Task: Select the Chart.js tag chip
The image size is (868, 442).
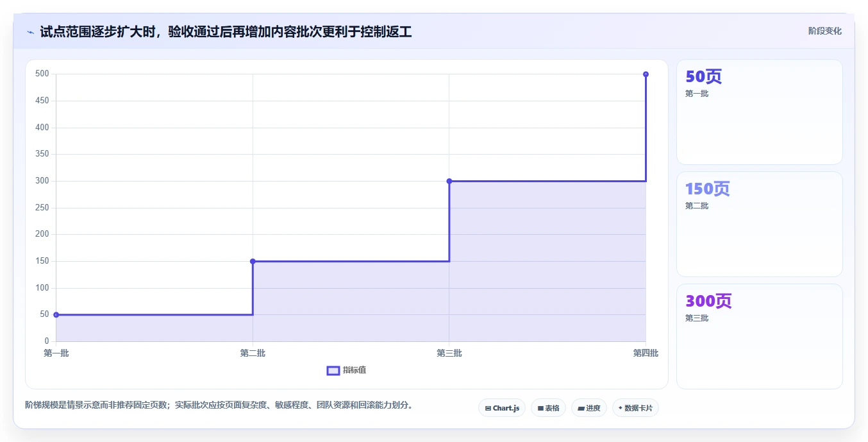Action: [502, 408]
